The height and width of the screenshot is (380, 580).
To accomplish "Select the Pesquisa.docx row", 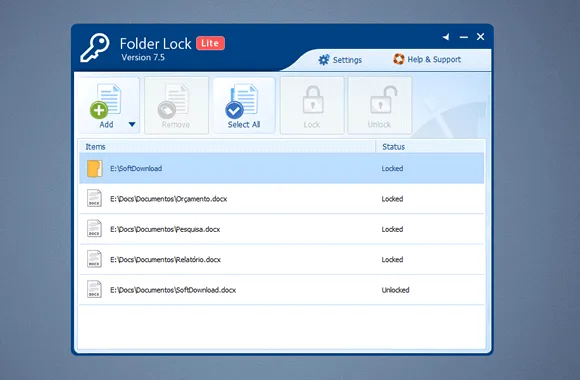I will click(281, 229).
